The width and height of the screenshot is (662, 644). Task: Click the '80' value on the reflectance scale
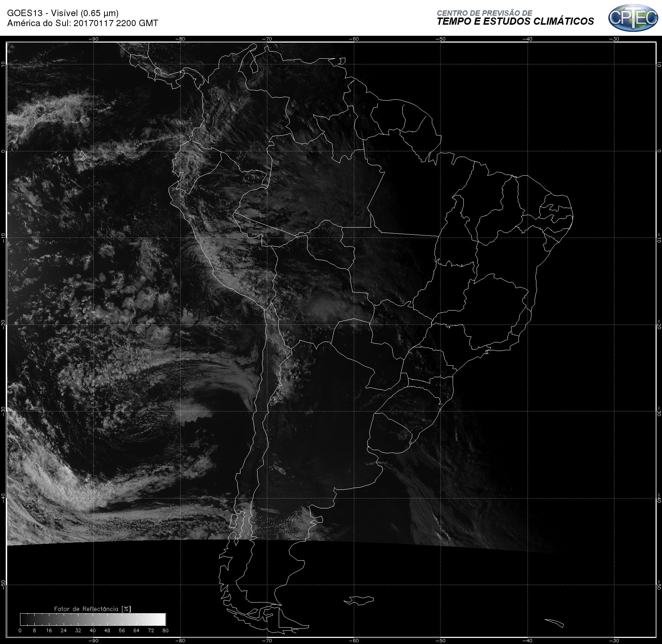[165, 630]
